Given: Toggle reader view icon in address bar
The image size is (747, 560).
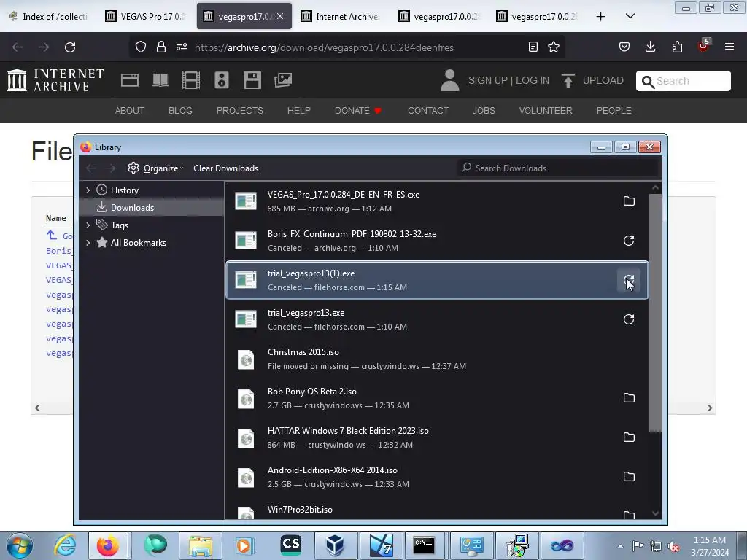Looking at the screenshot, I should point(533,47).
